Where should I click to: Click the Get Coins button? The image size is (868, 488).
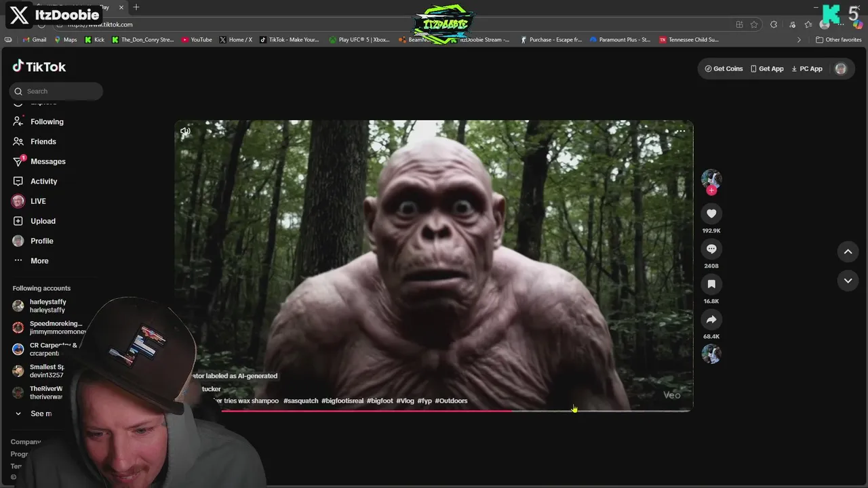pos(724,68)
